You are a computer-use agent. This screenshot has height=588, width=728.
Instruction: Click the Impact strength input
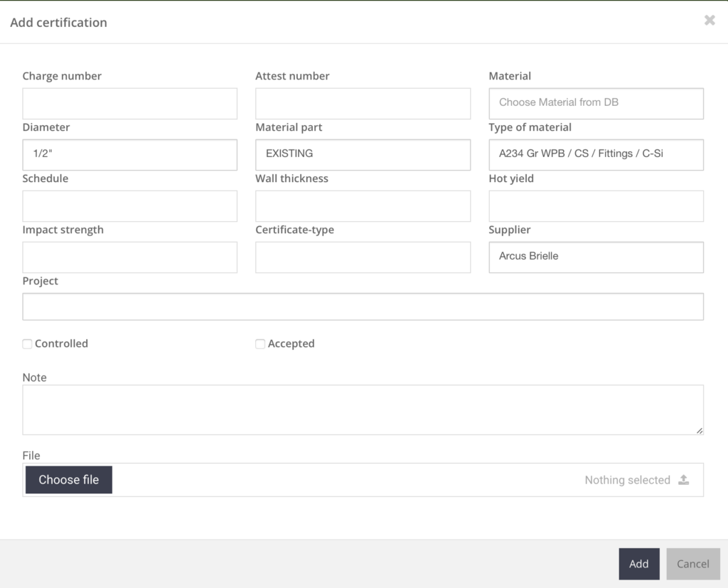pyautogui.click(x=129, y=257)
